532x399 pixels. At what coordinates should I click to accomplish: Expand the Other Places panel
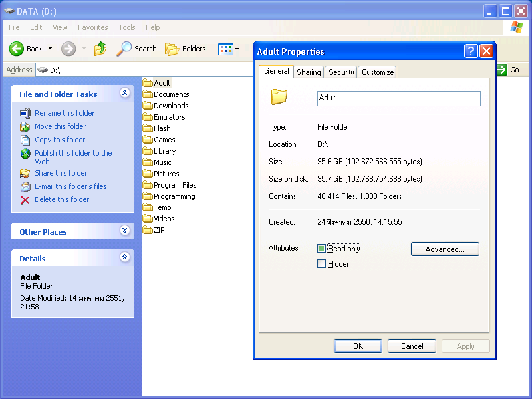click(125, 230)
